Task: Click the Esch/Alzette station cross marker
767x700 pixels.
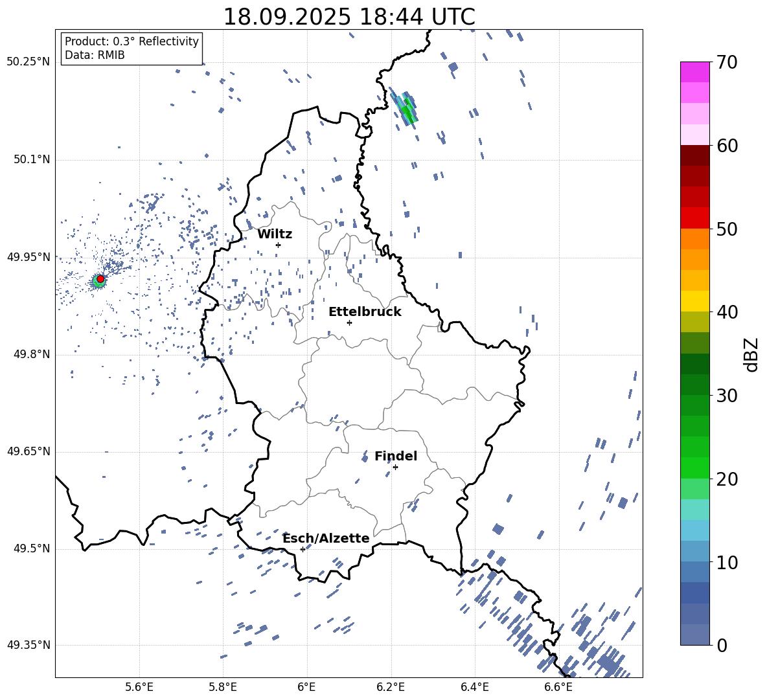Action: (x=303, y=549)
